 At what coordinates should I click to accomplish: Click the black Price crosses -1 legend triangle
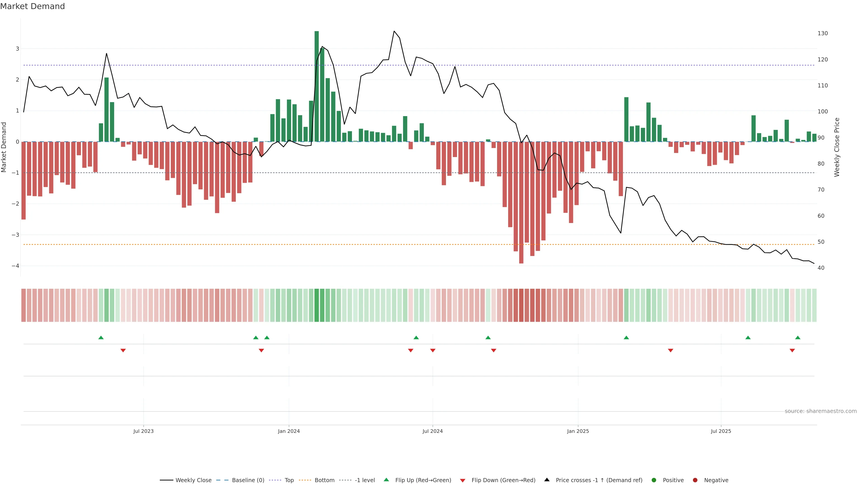point(547,480)
